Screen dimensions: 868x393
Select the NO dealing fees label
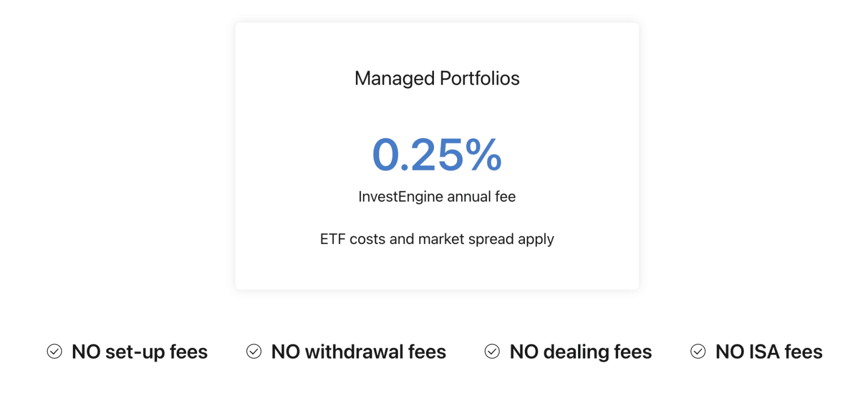[580, 352]
